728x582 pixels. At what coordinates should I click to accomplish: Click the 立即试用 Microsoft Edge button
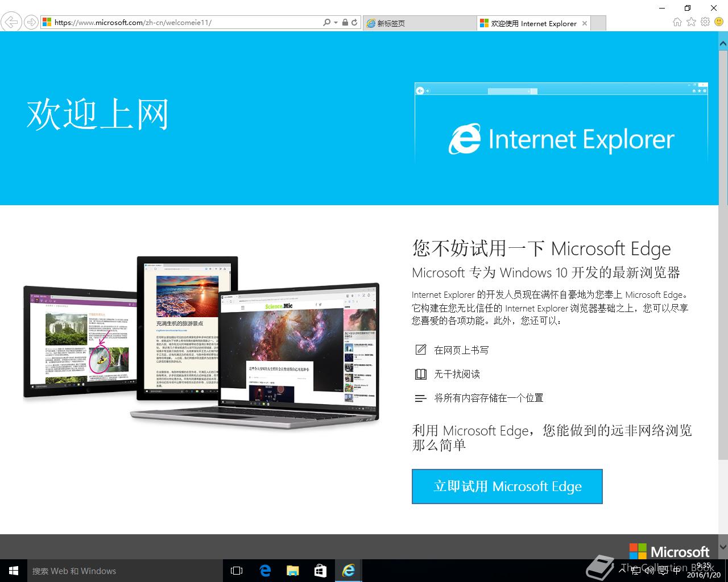[507, 487]
